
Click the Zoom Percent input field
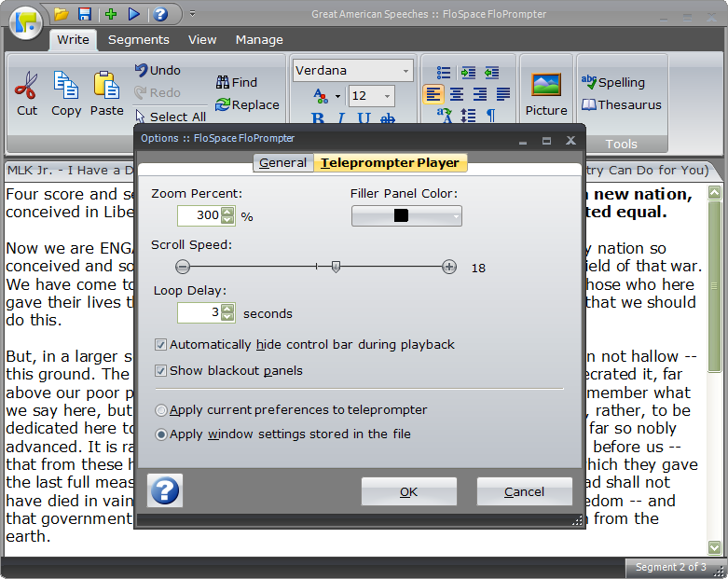[x=199, y=216]
